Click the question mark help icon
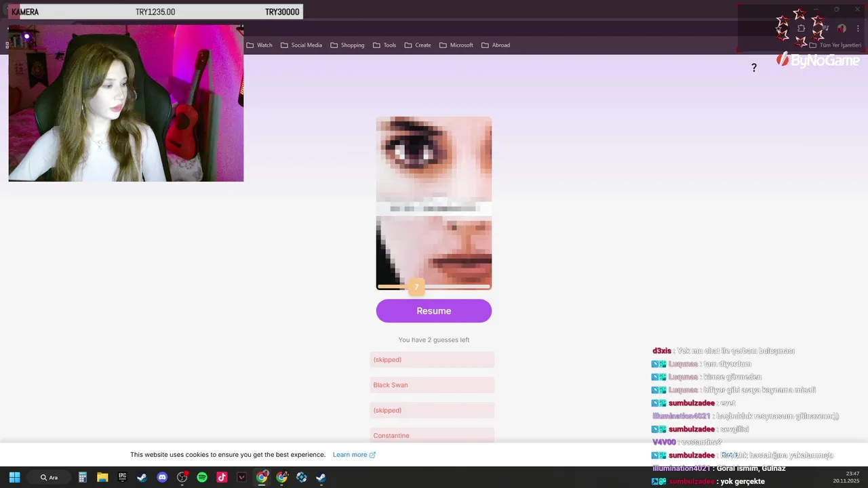The image size is (868, 488). coord(753,68)
